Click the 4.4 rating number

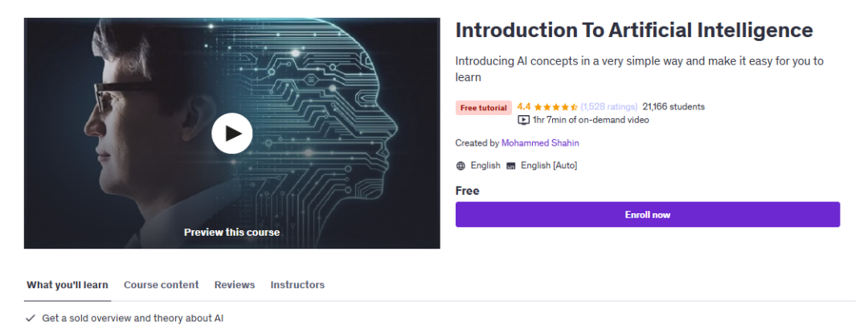[524, 106]
